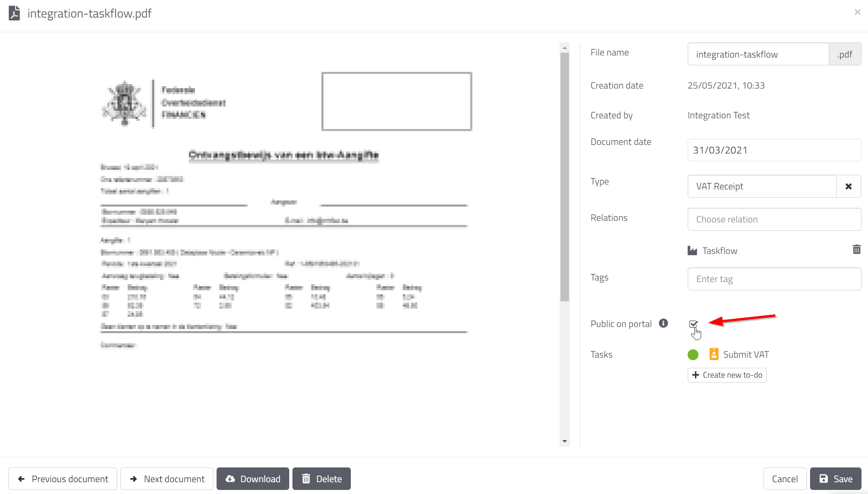
Task: Click the Taskflow factory icon
Action: pos(692,251)
